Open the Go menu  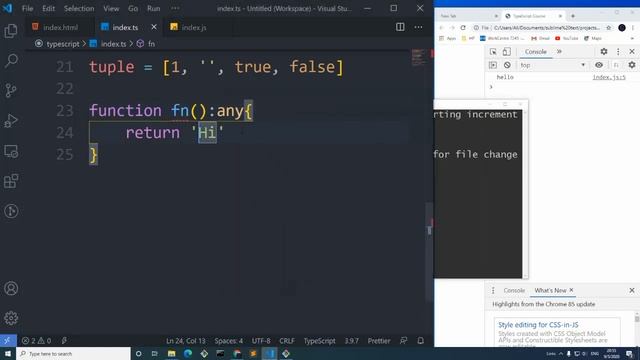pyautogui.click(x=133, y=8)
